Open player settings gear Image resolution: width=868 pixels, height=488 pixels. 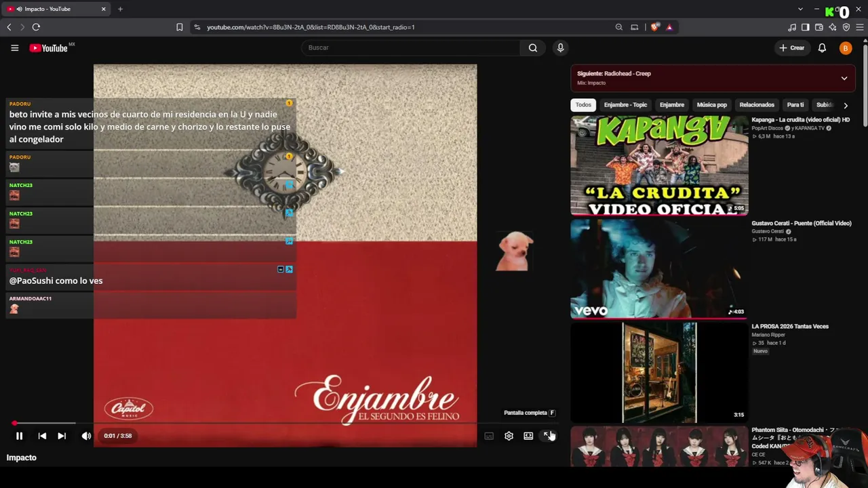pos(509,436)
